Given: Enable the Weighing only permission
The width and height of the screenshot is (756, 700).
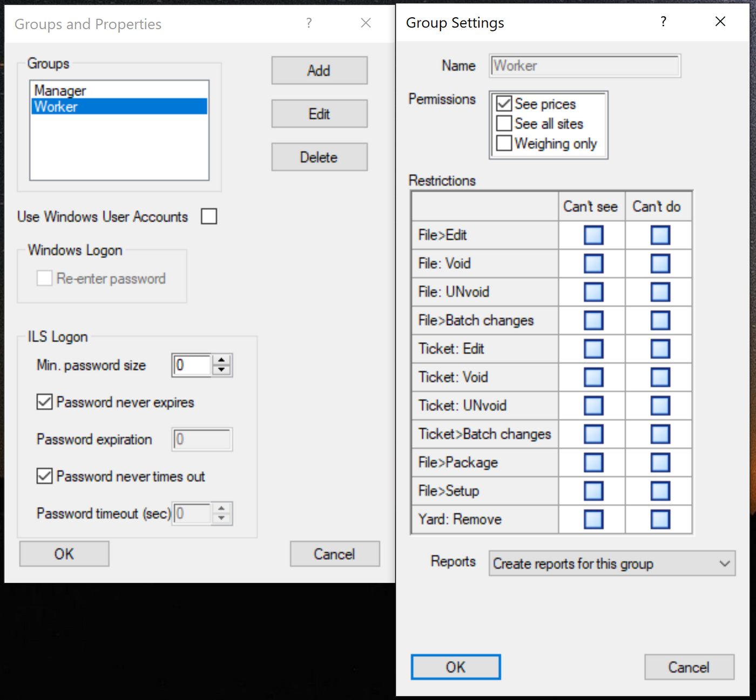Looking at the screenshot, I should point(503,143).
